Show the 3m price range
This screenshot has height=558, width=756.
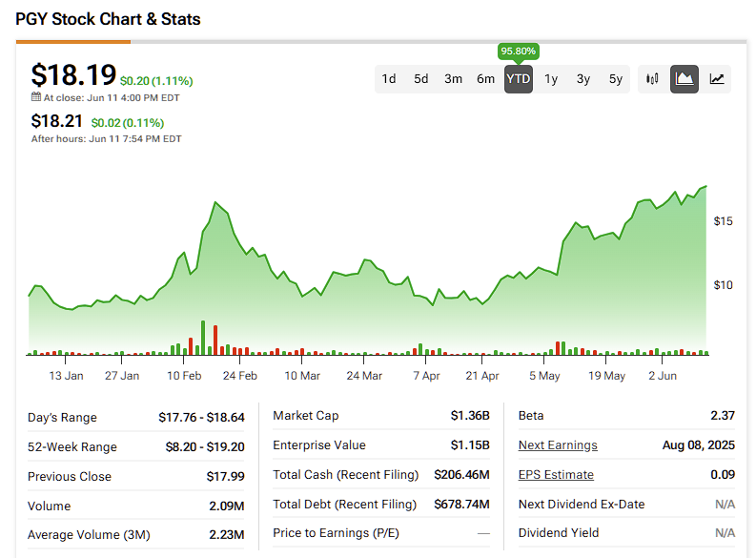(454, 79)
